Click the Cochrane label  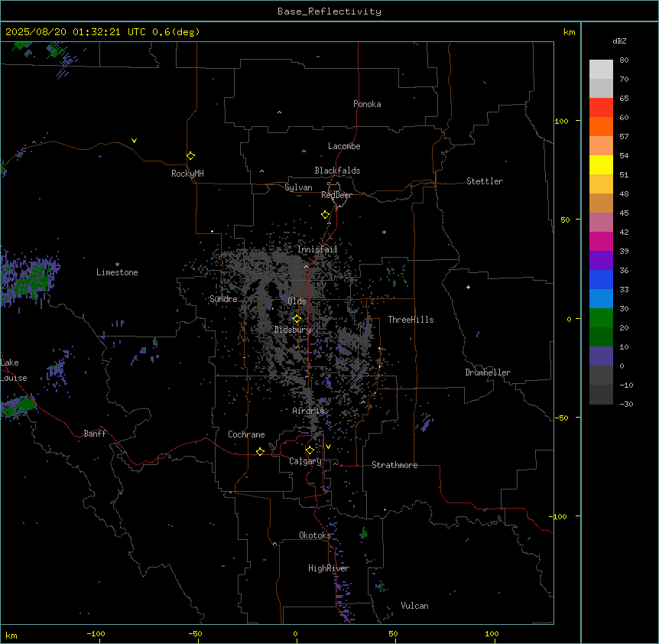click(x=246, y=434)
